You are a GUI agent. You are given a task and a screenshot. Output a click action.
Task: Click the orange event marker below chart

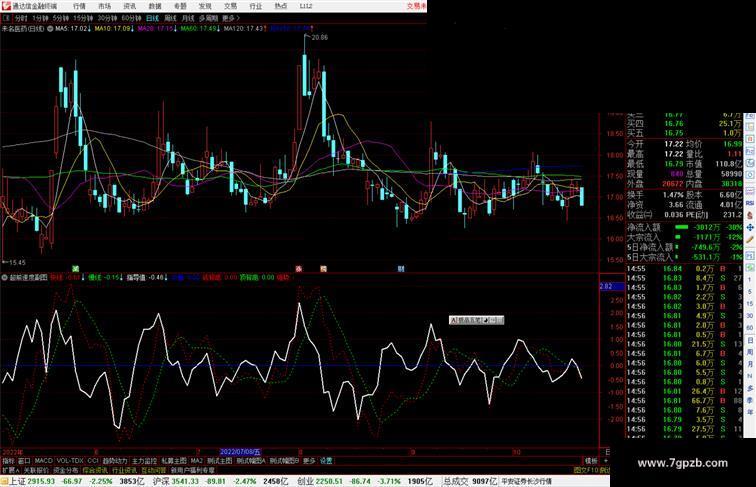(x=324, y=269)
